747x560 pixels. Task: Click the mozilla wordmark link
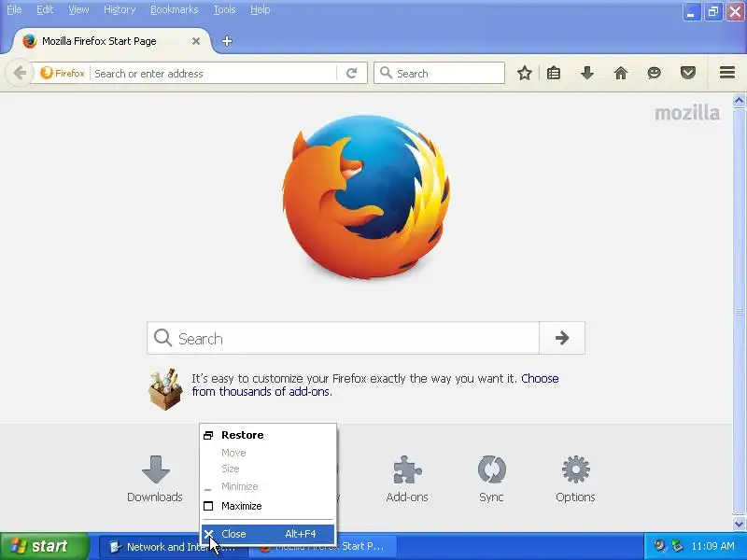tap(687, 113)
